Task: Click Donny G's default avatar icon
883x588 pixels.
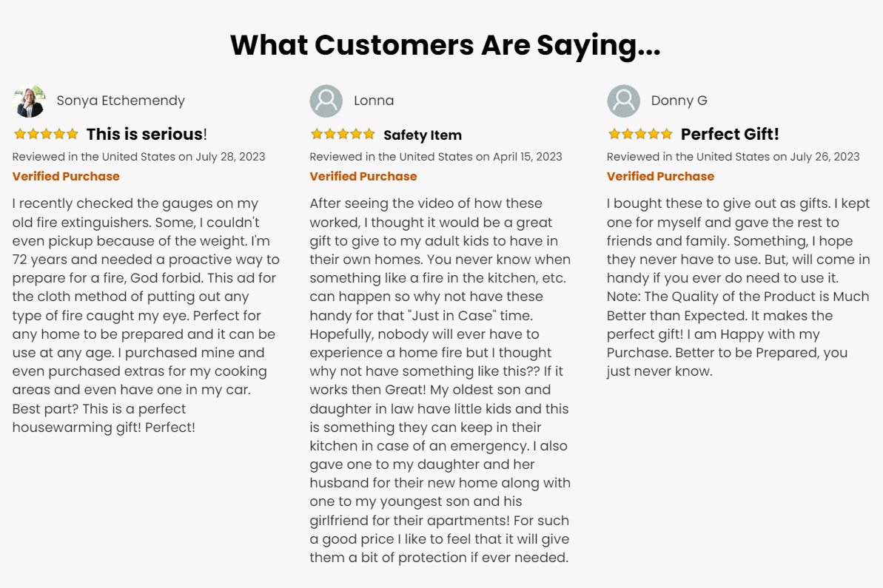Action: 623,101
